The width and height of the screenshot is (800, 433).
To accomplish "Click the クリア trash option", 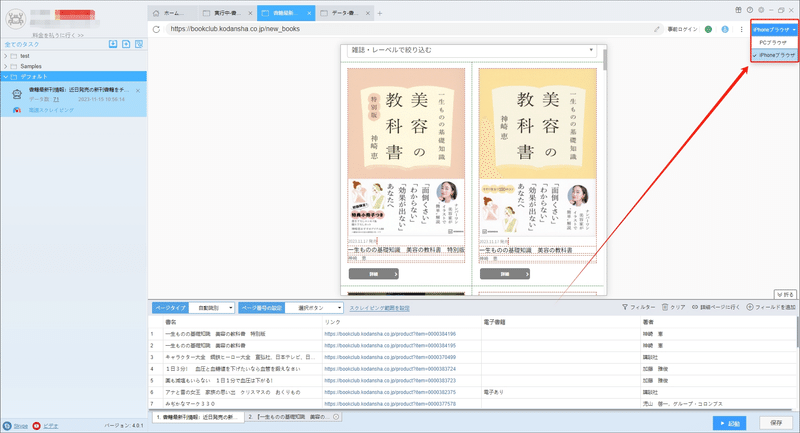I will tap(673, 307).
